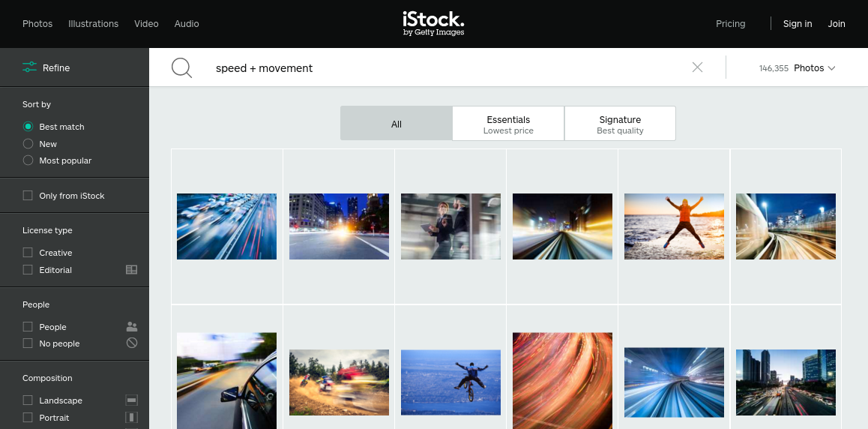Click the Editorial book icon
Viewport: 868px width, 429px height.
(x=131, y=269)
